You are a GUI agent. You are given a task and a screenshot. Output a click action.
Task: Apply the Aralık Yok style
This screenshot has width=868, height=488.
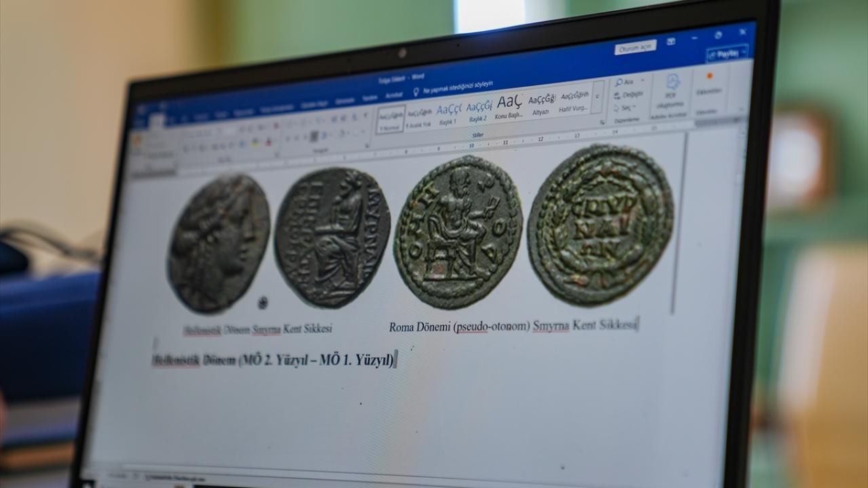point(420,117)
